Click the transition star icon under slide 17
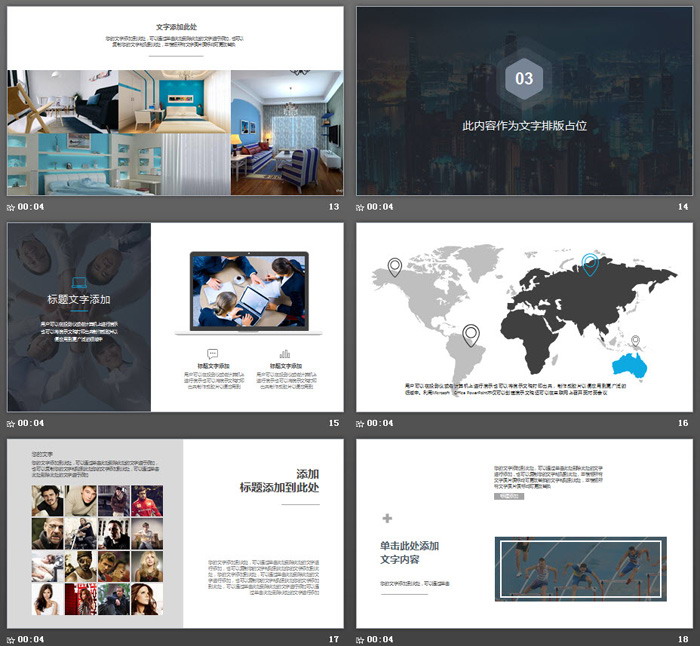This screenshot has width=700, height=646. click(11, 639)
